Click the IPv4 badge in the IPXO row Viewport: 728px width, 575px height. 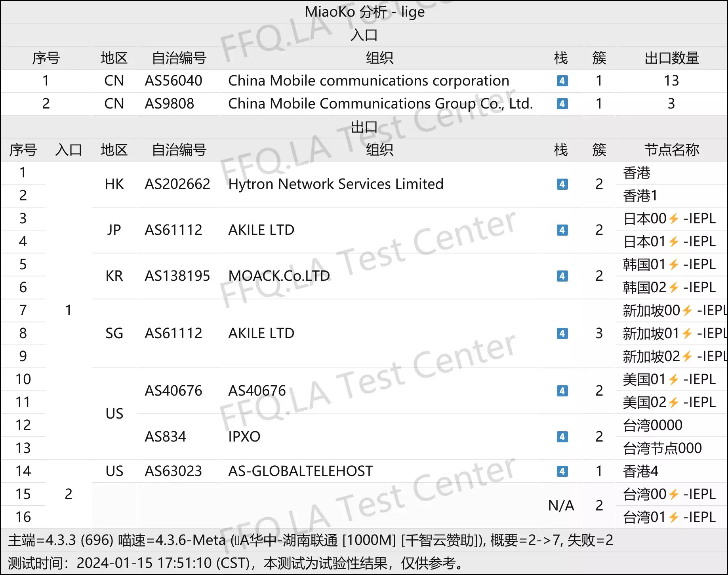562,437
